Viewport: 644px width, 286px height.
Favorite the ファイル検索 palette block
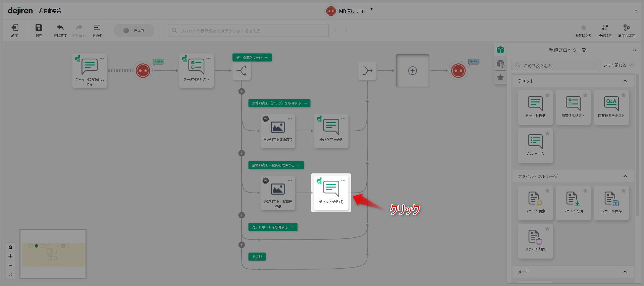[x=547, y=191]
